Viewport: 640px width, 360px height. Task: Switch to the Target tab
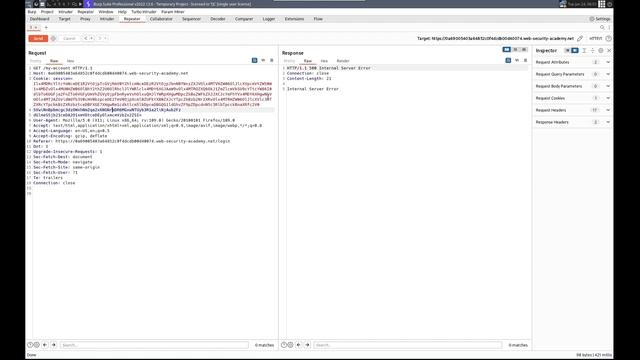coord(64,19)
